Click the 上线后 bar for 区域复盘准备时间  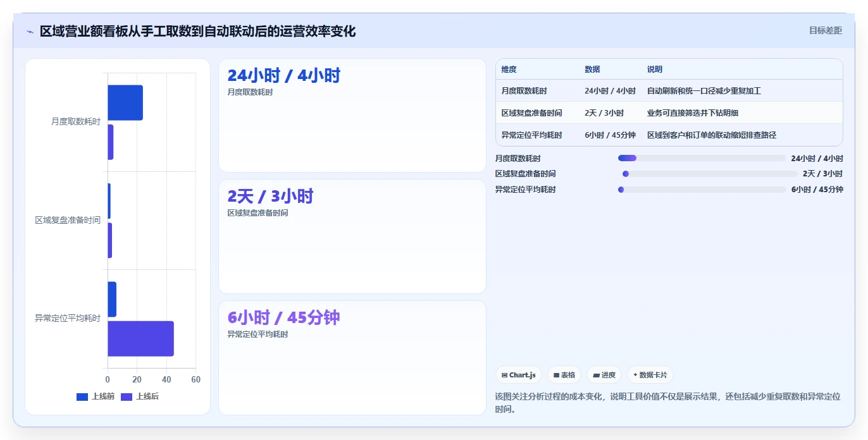pos(109,240)
